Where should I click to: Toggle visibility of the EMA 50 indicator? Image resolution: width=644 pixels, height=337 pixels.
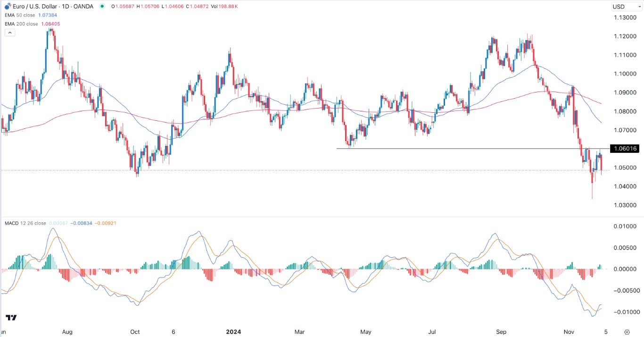(19, 15)
